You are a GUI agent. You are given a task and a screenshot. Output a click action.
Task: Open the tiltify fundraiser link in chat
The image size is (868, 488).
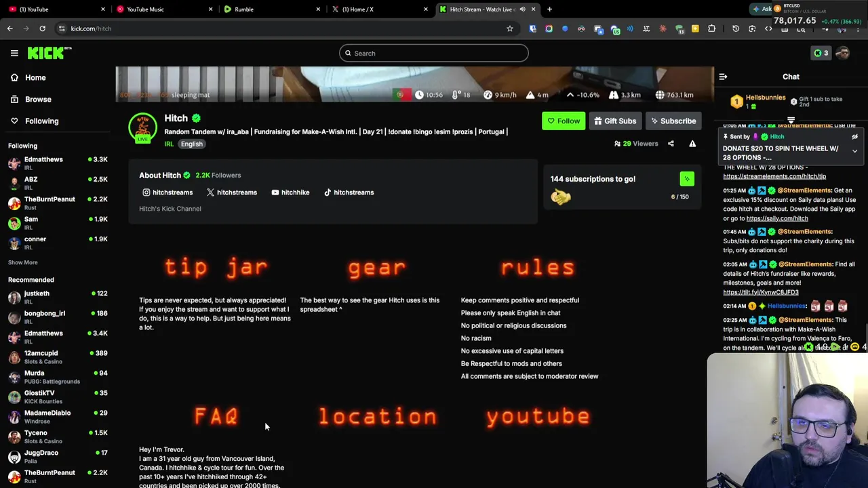761,292
